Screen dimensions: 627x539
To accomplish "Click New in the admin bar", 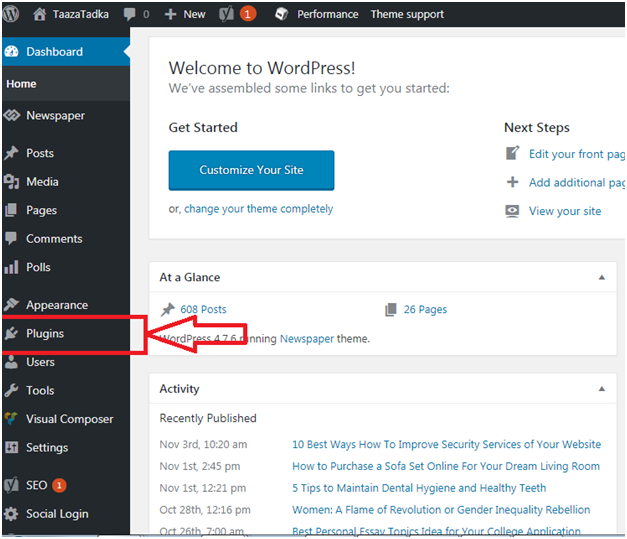I will point(194,14).
